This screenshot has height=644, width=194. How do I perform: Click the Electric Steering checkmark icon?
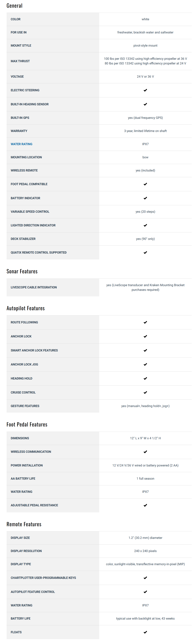[145, 90]
